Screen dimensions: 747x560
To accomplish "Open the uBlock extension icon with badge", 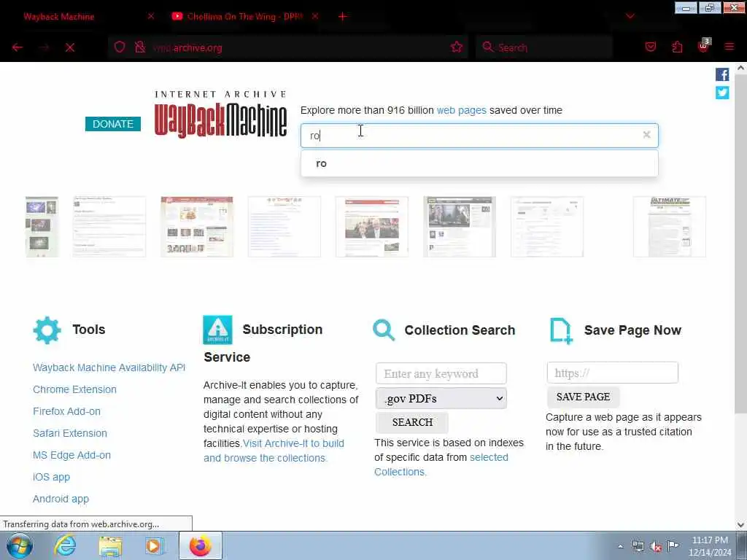I will click(x=703, y=46).
